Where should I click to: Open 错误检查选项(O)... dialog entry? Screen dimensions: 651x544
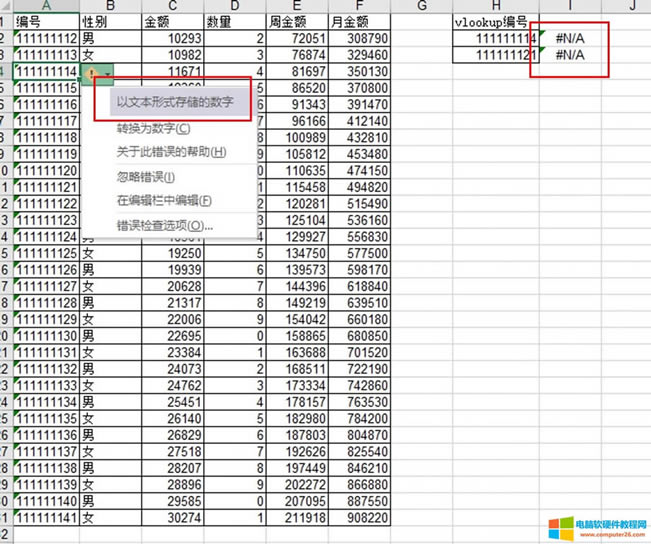(x=165, y=225)
